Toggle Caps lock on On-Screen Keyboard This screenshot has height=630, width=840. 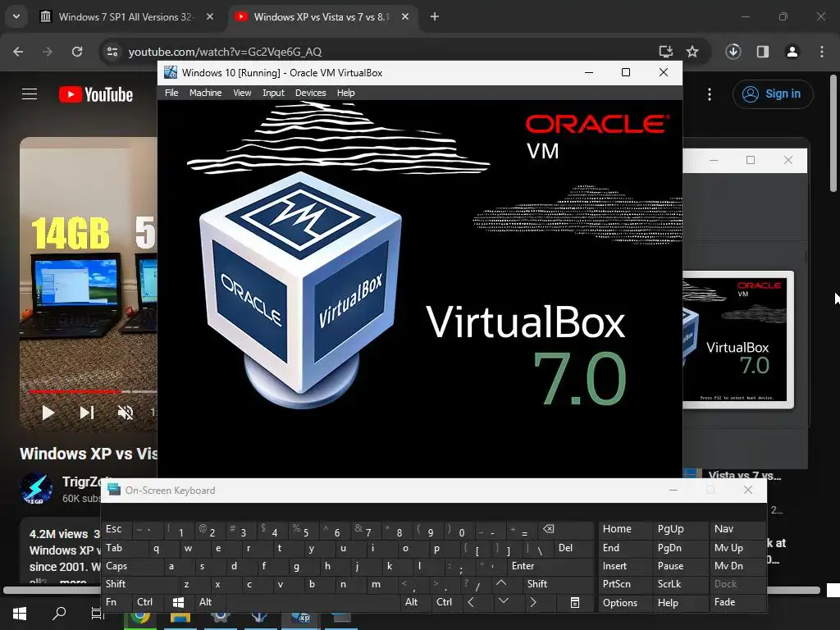click(x=132, y=566)
